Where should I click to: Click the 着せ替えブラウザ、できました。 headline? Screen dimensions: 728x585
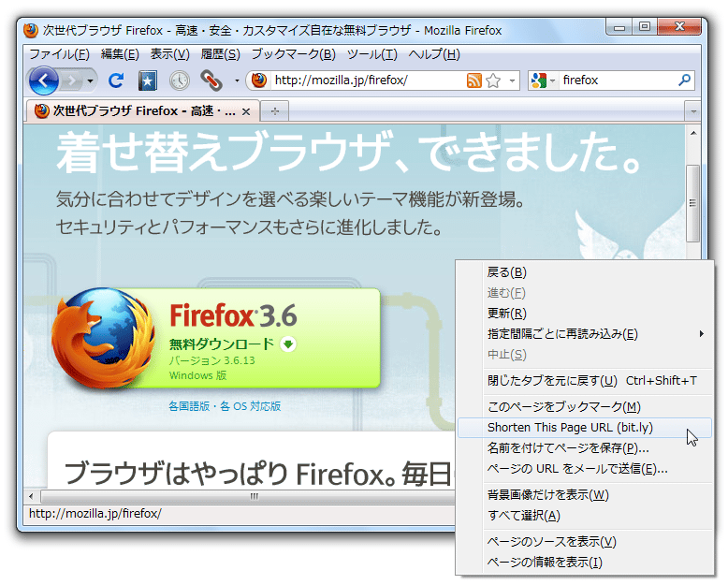[349, 153]
